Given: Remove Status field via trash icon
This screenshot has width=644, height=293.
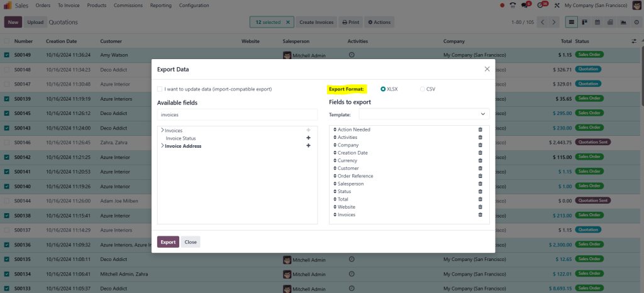Looking at the screenshot, I should 480,191.
